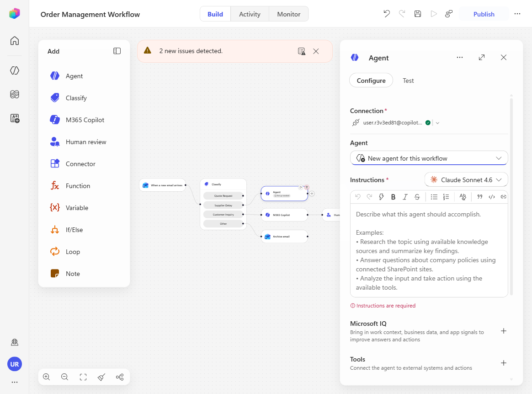The height and width of the screenshot is (394, 532).
Task: Add a Classify node
Action: point(84,98)
